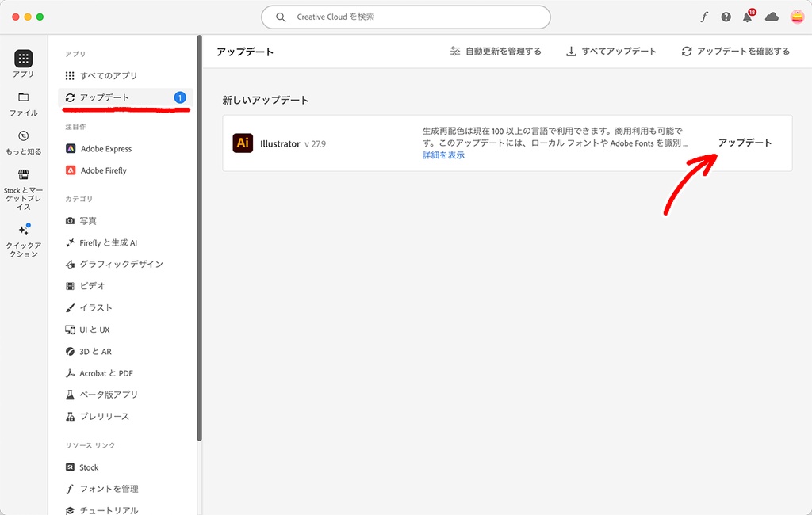The width and height of the screenshot is (812, 515).
Task: Open the アプリ section in left rail
Action: click(x=23, y=64)
